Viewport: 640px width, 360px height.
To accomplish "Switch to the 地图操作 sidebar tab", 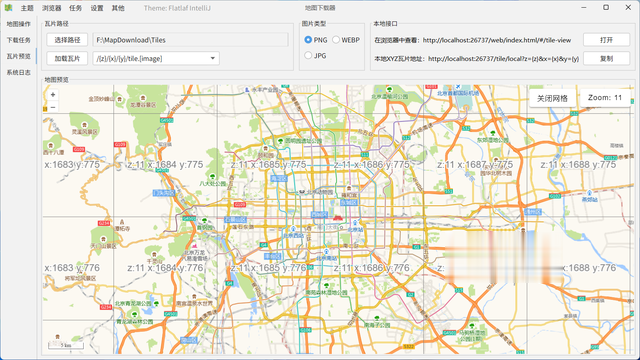I will point(19,24).
